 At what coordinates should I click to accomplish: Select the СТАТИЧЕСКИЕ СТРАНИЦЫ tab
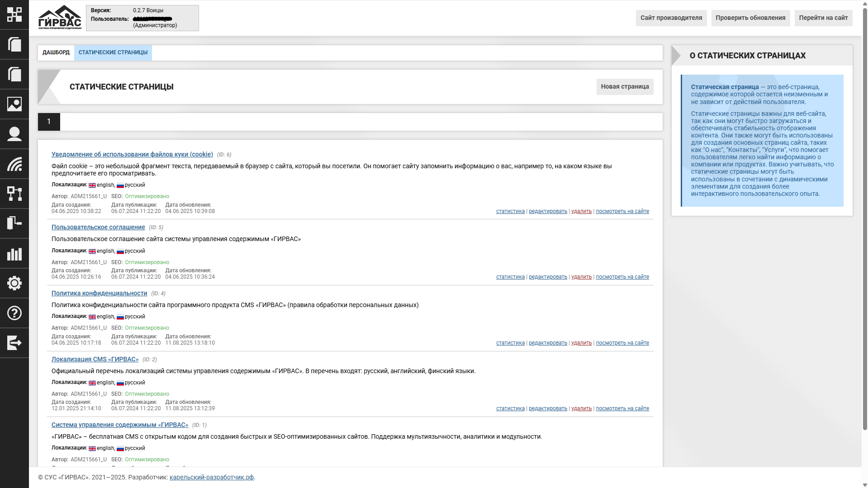(113, 52)
